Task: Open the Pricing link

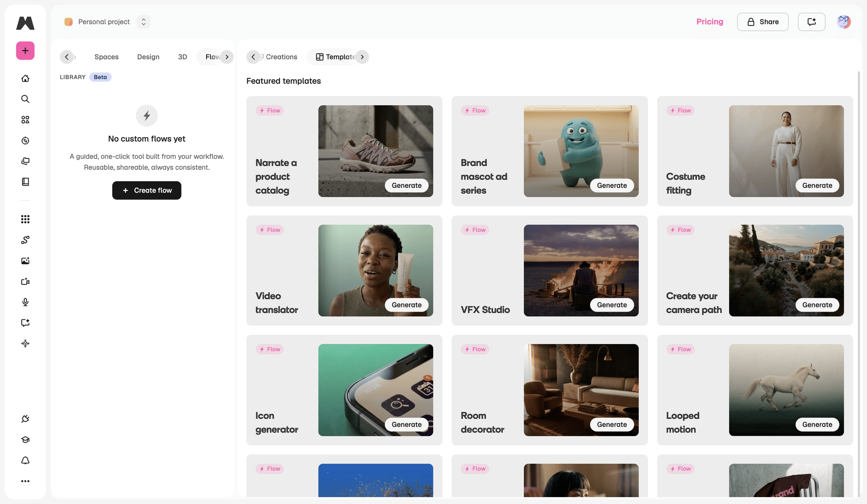Action: [x=710, y=22]
